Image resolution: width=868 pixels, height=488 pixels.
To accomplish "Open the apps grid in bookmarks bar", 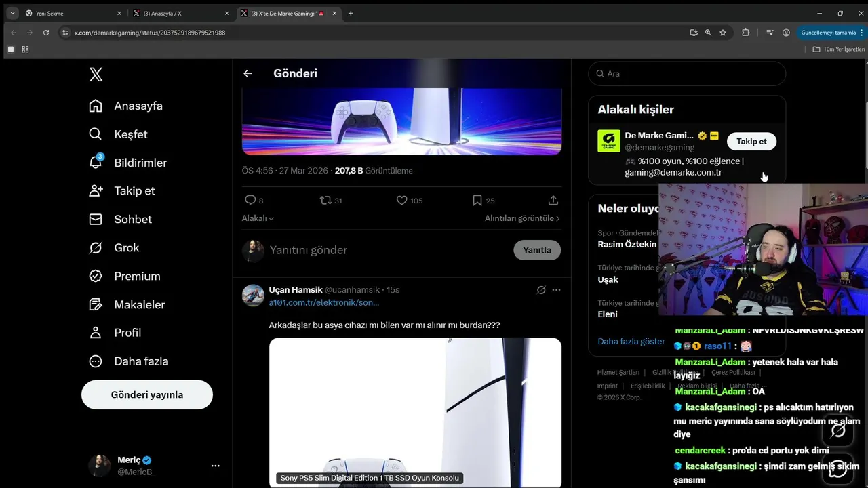I will (x=25, y=49).
